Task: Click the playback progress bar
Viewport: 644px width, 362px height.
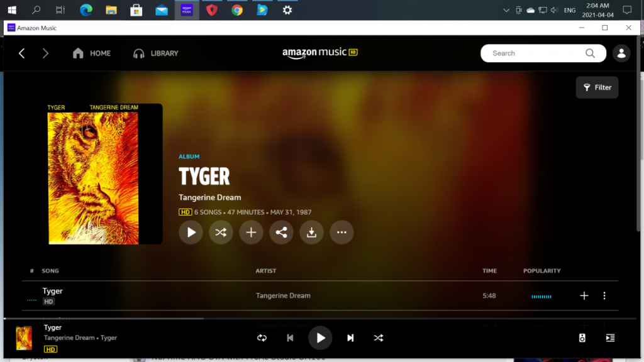Action: pyautogui.click(x=320, y=319)
